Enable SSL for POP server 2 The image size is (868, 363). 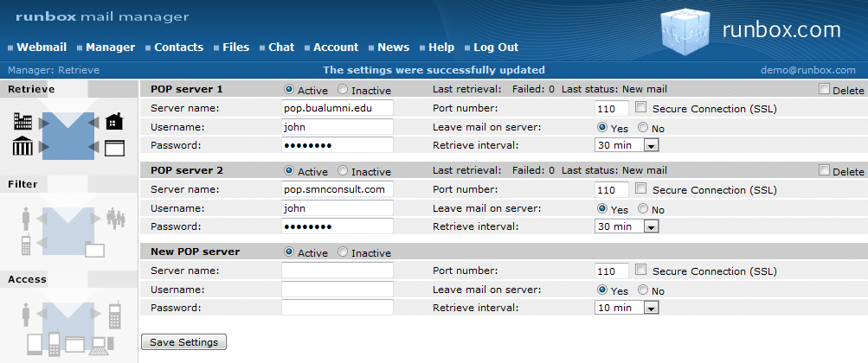click(640, 189)
